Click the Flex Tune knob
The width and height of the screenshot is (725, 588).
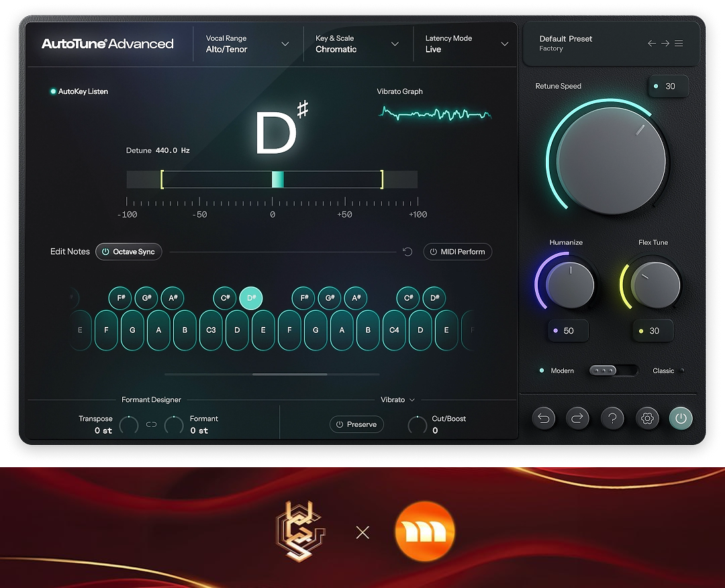coord(656,284)
